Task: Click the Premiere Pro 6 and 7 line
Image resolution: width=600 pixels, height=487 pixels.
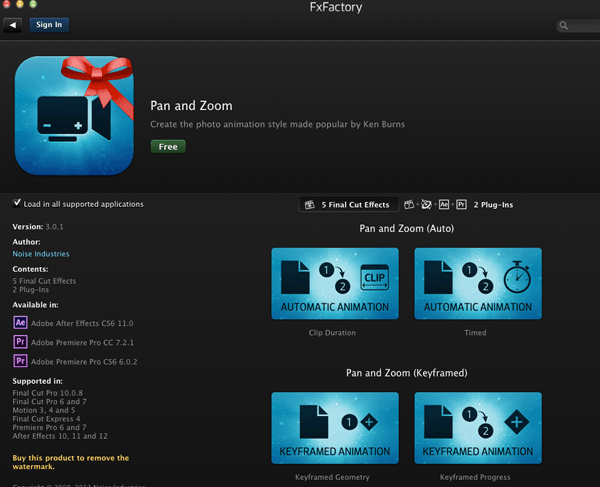Action: [x=49, y=427]
